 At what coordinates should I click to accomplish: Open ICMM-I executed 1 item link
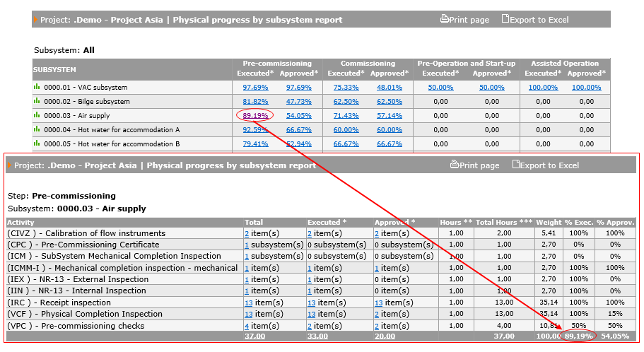pos(310,268)
